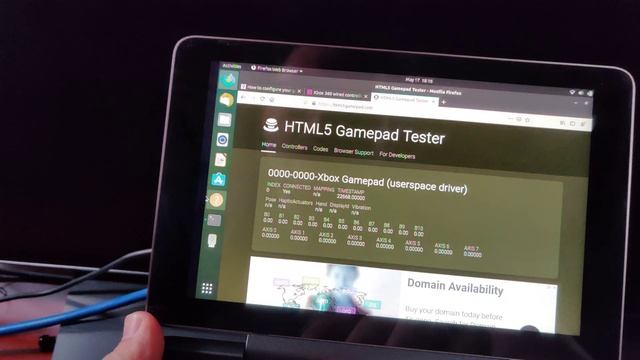The image size is (640, 360).
Task: Click the CONNECTED value Yes
Action: [287, 191]
